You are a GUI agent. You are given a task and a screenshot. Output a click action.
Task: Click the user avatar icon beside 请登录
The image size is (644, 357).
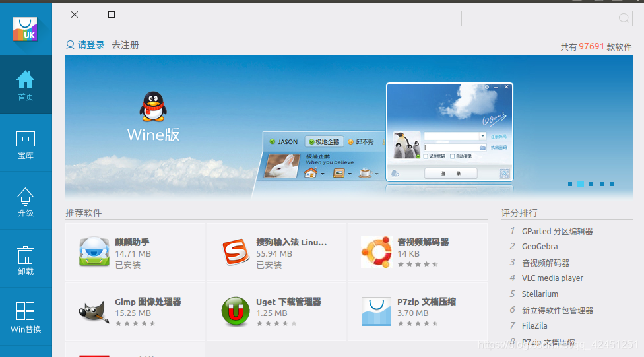[x=70, y=45]
